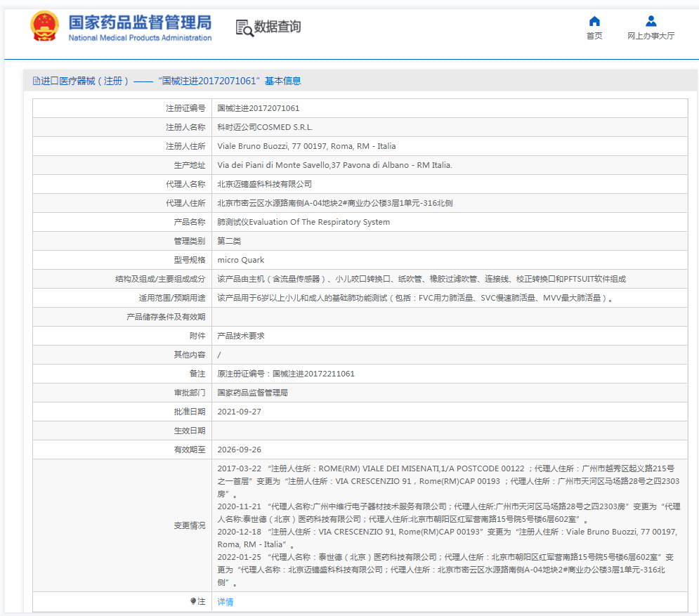This screenshot has height=616, width=699.
Task: Click the 国家药品监督管理局 site title
Action: (139, 22)
